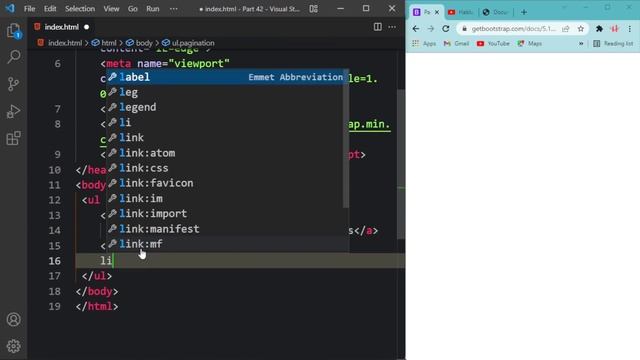The image size is (640, 360).
Task: Open the Selection menu
Action: pyautogui.click(x=80, y=9)
